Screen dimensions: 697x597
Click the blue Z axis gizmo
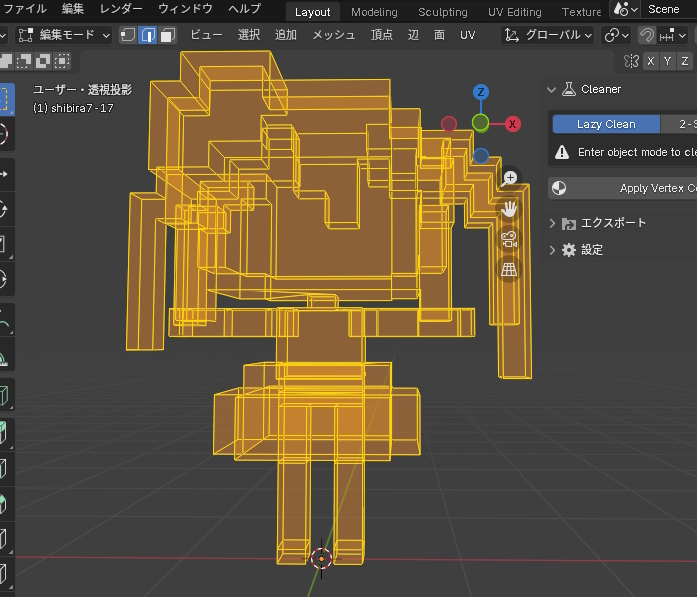481,92
